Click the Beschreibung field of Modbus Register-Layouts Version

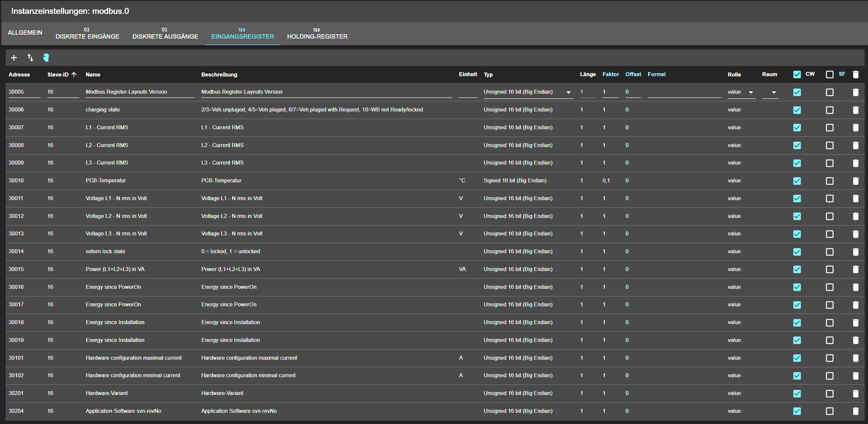click(x=326, y=92)
